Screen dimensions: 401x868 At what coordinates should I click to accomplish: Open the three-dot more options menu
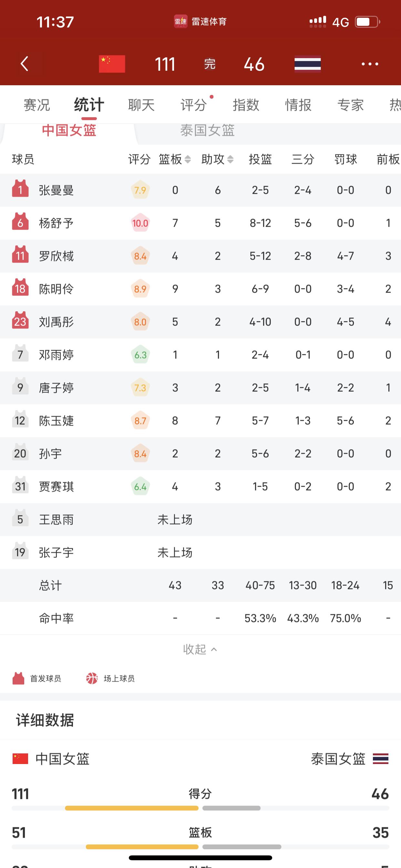pos(370,64)
